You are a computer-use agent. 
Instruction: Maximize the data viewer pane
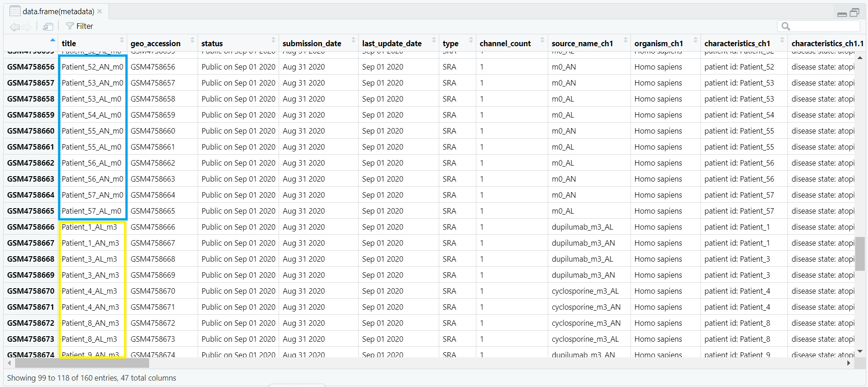[x=854, y=13]
